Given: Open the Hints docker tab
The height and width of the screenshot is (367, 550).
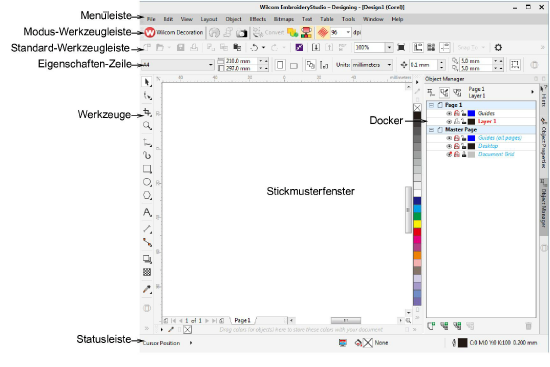Looking at the screenshot, I should click(543, 96).
